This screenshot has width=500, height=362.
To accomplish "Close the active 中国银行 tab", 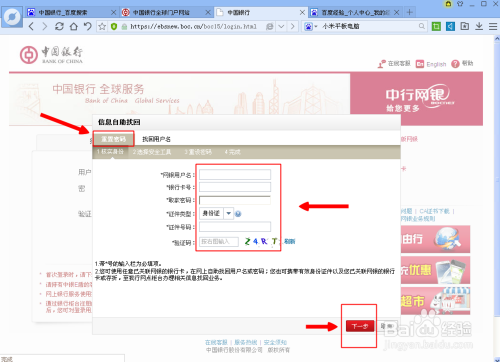I will coord(302,12).
